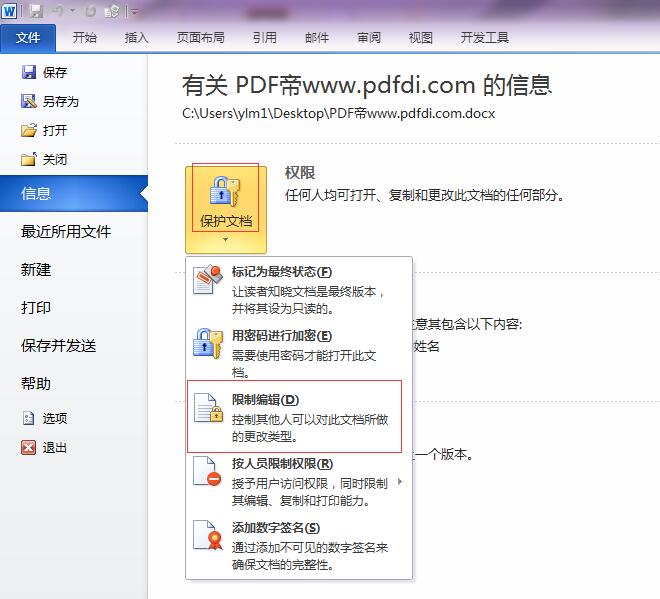This screenshot has height=599, width=660.
Task: Click the Word application icon in title bar
Action: [9, 11]
